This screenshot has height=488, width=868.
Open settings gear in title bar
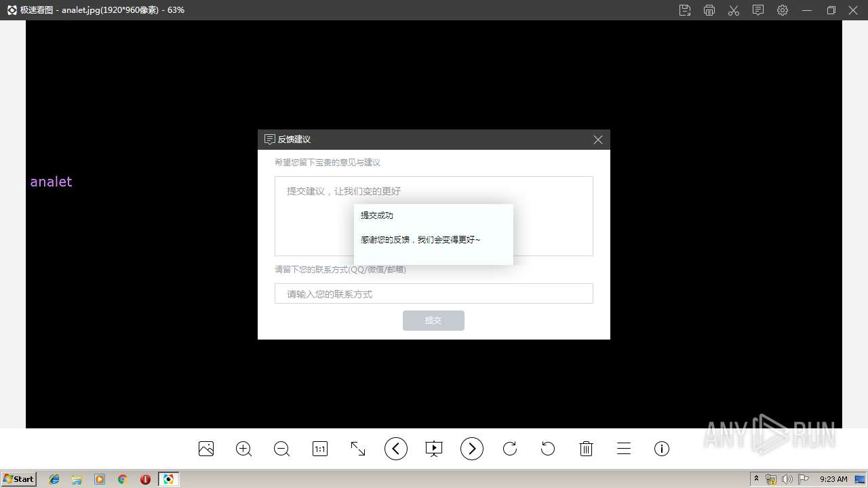point(783,10)
